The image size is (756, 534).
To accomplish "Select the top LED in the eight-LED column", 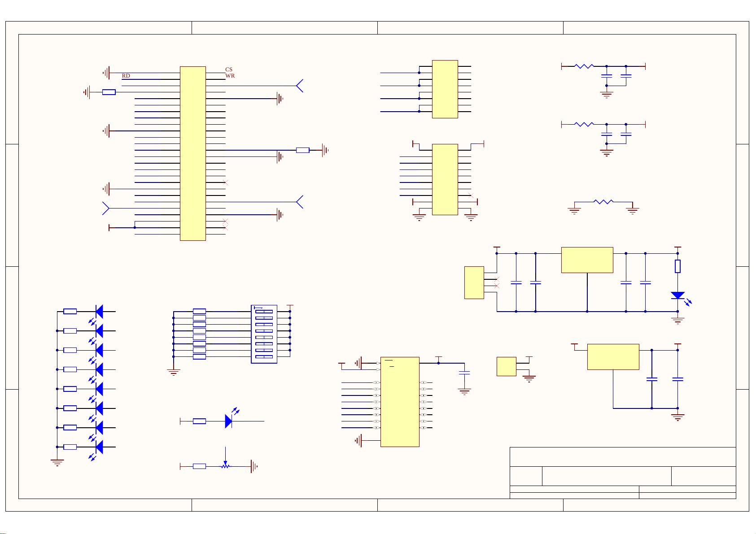I will tap(100, 311).
